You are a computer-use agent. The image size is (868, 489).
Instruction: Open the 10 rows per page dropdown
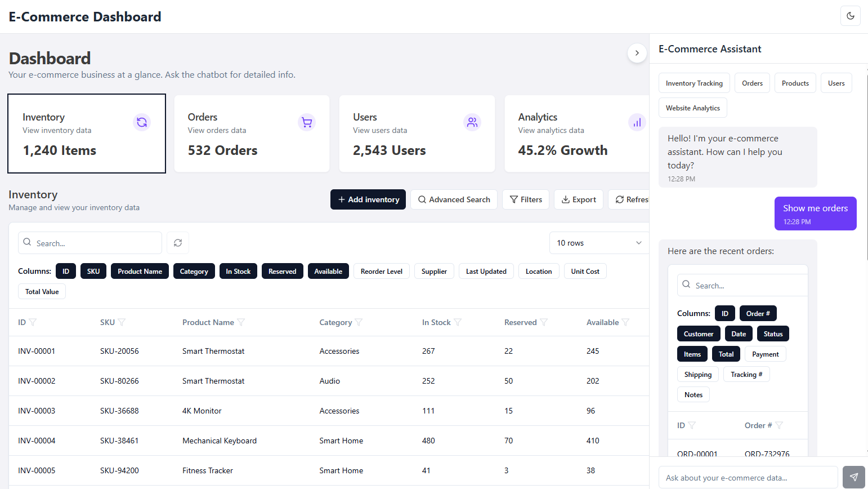(x=598, y=243)
